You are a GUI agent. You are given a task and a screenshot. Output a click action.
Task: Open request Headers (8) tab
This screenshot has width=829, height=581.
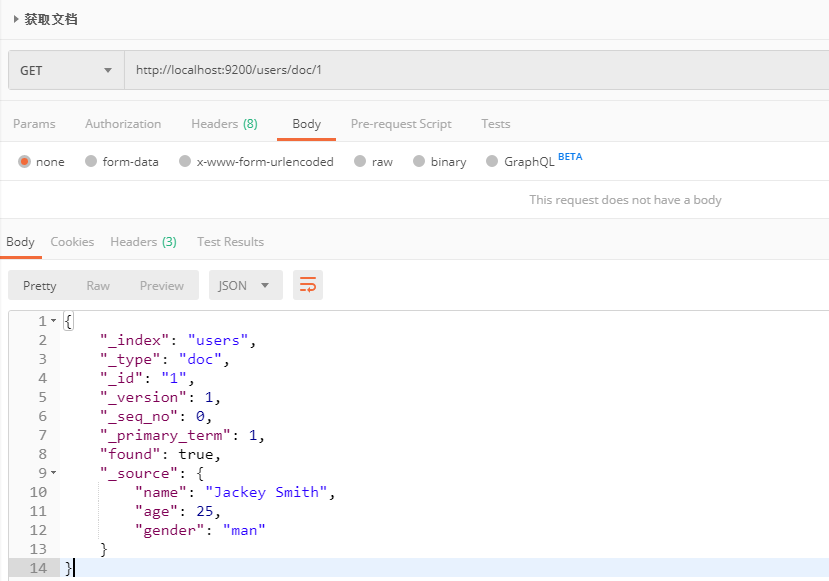224,124
